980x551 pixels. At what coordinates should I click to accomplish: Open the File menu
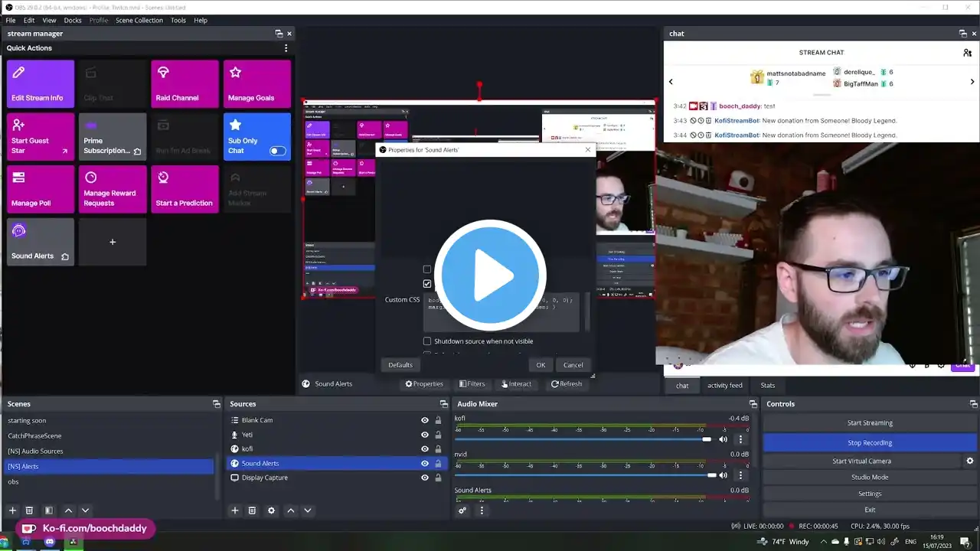11,21
